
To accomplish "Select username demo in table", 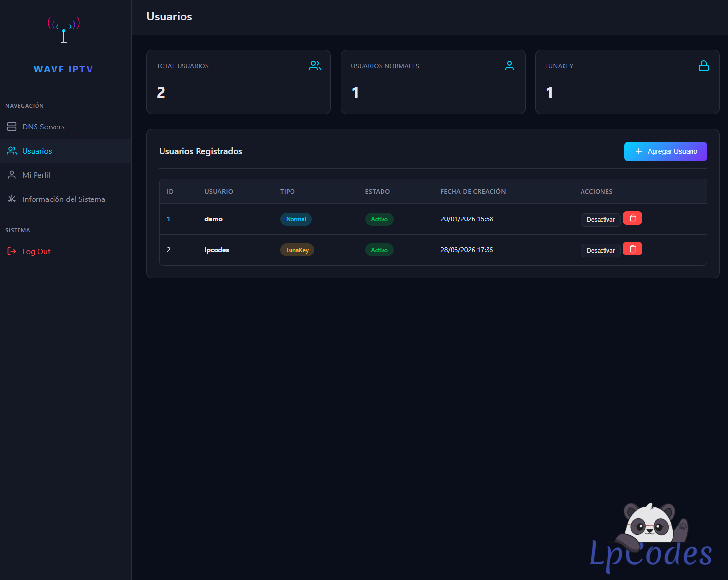I will pos(214,219).
